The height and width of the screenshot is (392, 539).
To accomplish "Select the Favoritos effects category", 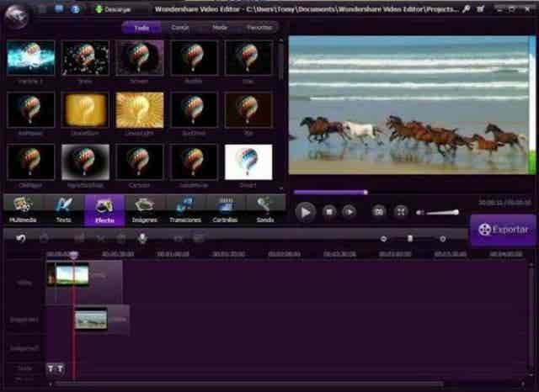I will click(259, 28).
